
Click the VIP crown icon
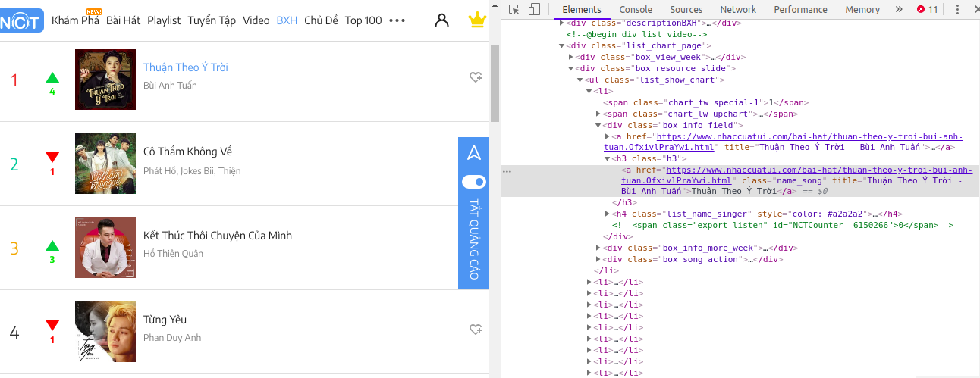(476, 20)
